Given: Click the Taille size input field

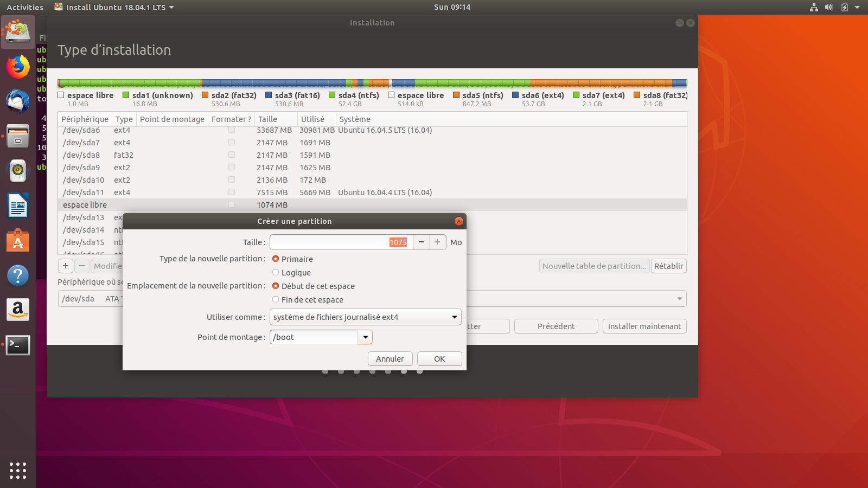Looking at the screenshot, I should coord(336,242).
